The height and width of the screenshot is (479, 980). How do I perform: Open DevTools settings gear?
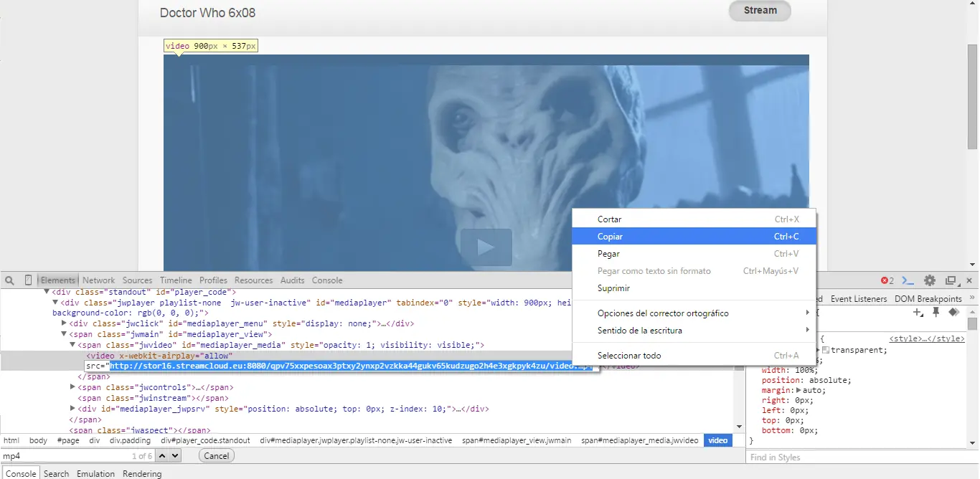pos(930,280)
